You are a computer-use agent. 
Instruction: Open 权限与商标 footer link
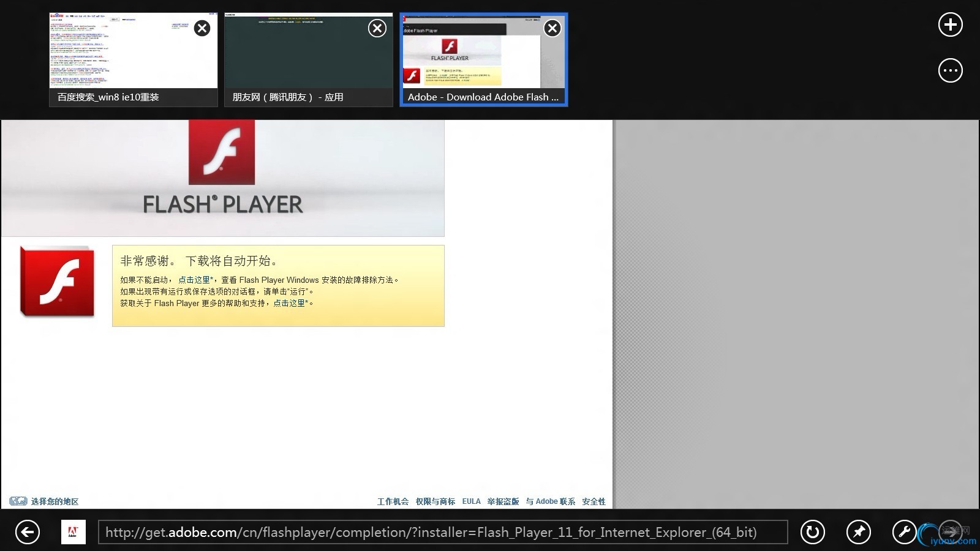pyautogui.click(x=435, y=501)
